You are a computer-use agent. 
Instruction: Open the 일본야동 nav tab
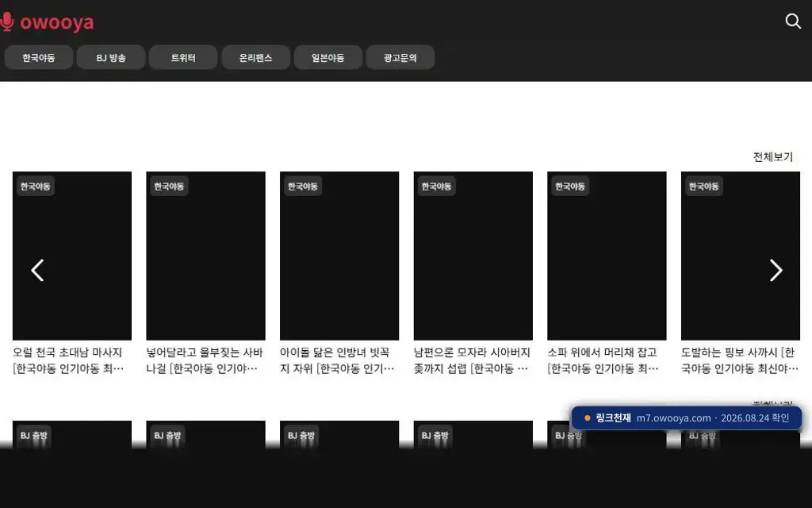327,57
